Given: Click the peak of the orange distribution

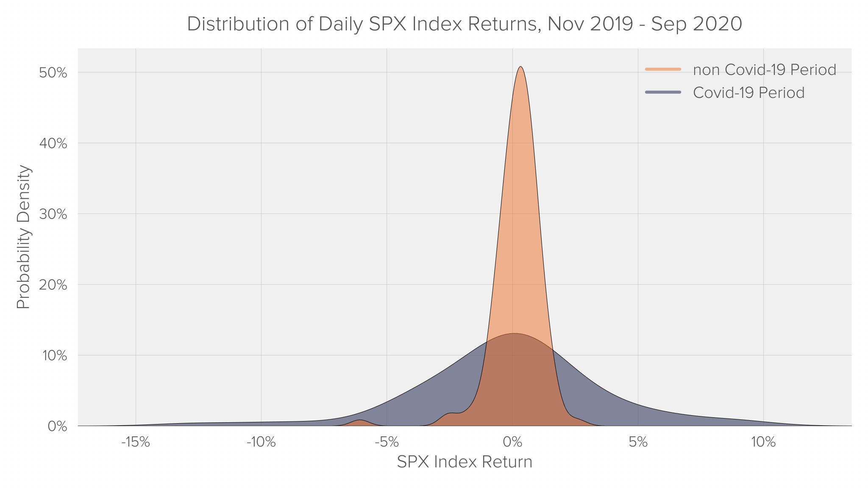Looking at the screenshot, I should tap(520, 68).
